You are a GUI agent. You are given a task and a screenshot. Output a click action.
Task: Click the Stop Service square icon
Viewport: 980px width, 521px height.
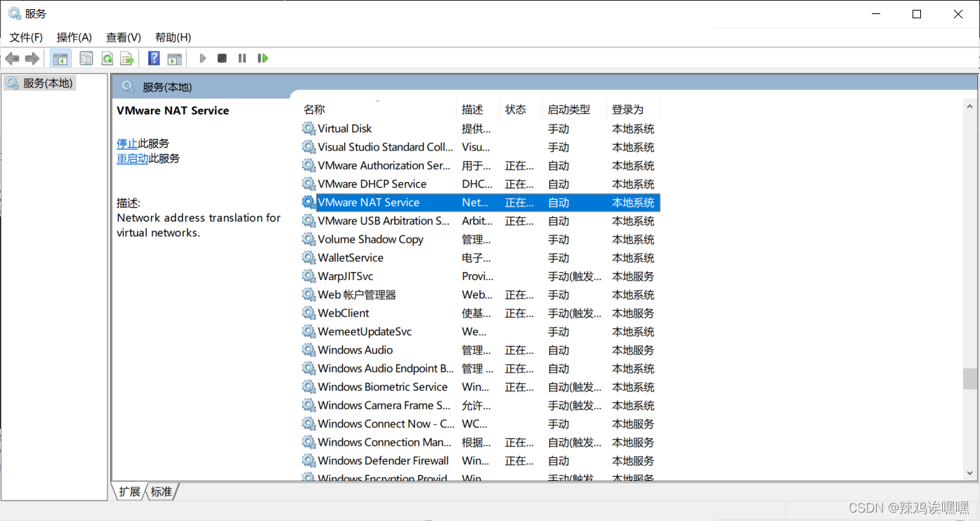pyautogui.click(x=222, y=58)
